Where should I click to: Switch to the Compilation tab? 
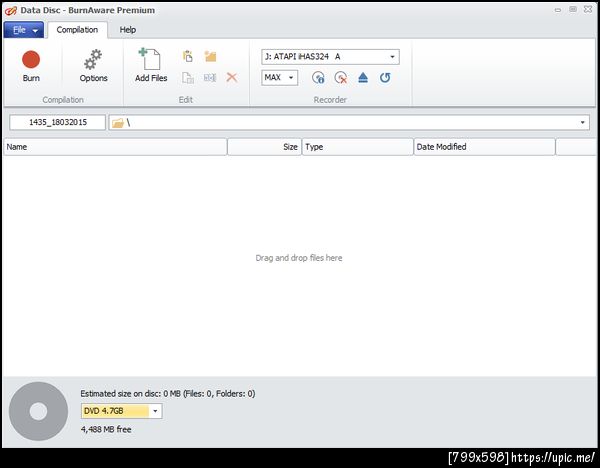pos(77,30)
